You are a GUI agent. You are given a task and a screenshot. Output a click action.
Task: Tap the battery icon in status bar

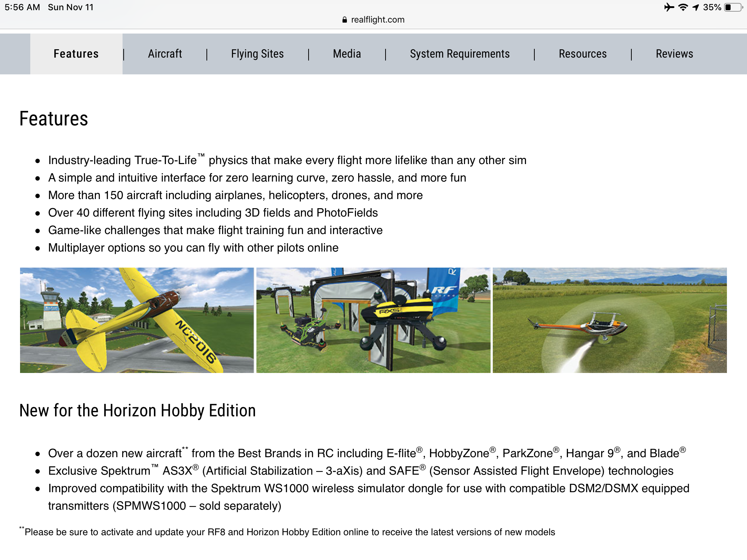click(x=734, y=7)
